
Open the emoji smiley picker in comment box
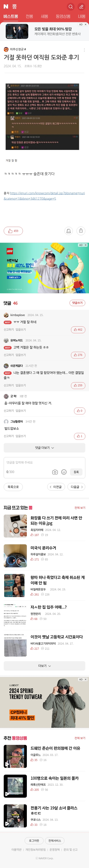pos(64,472)
